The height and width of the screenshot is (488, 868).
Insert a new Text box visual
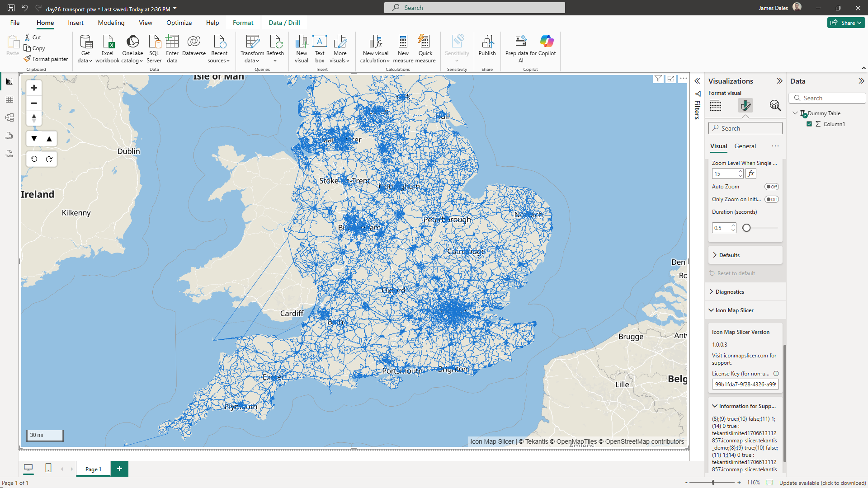tap(319, 49)
